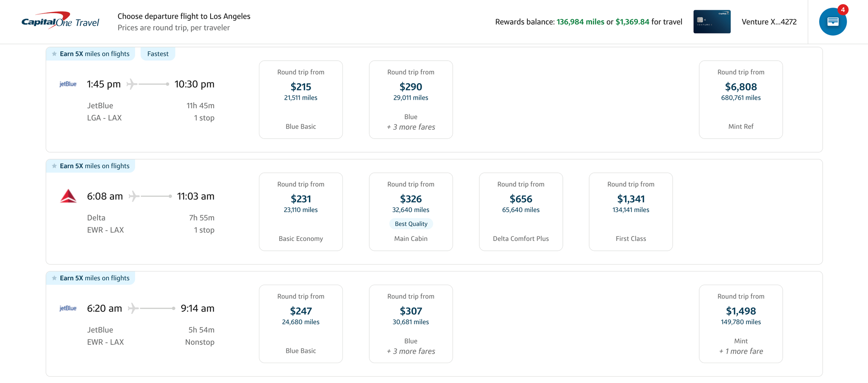The image size is (868, 383).
Task: Show 3 more fares for the $307 Blue option
Action: pos(410,351)
